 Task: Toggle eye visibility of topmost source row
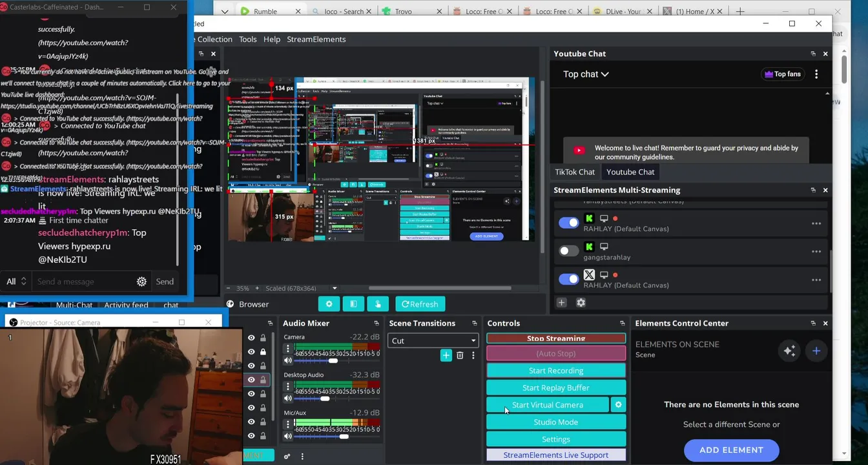[x=251, y=338]
